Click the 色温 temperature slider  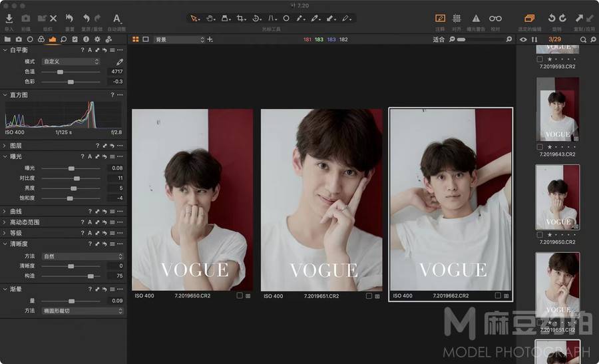point(71,72)
